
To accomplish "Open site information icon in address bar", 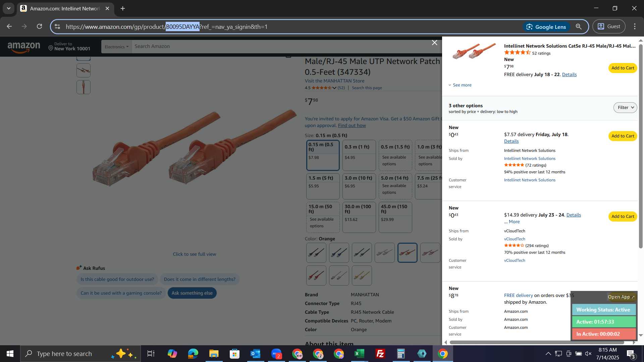I will pos(57,26).
